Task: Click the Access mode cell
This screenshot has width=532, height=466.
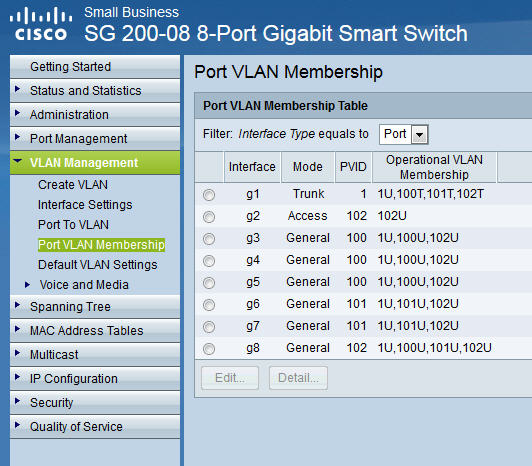Action: [x=307, y=216]
